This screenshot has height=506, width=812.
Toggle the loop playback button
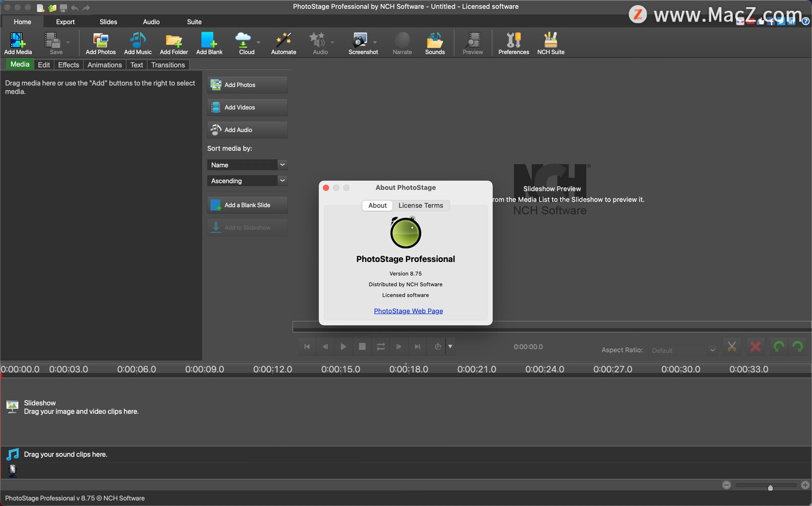point(381,346)
